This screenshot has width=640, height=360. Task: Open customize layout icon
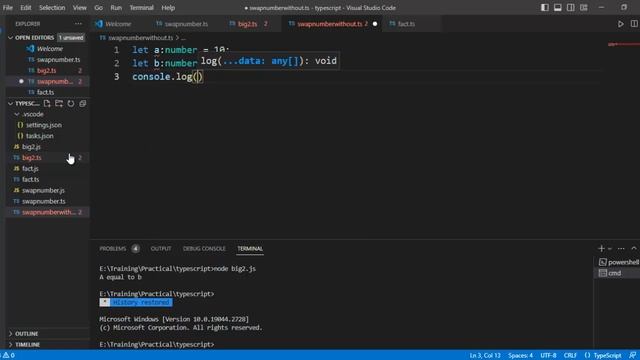point(584,7)
